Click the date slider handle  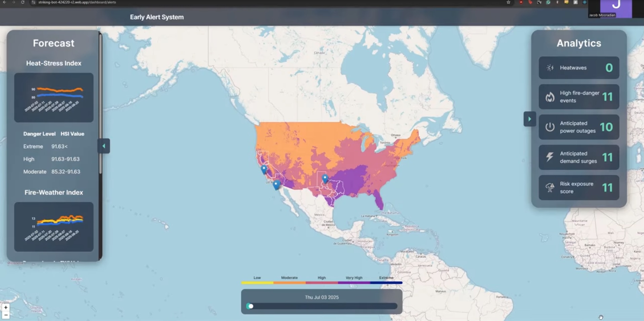250,306
